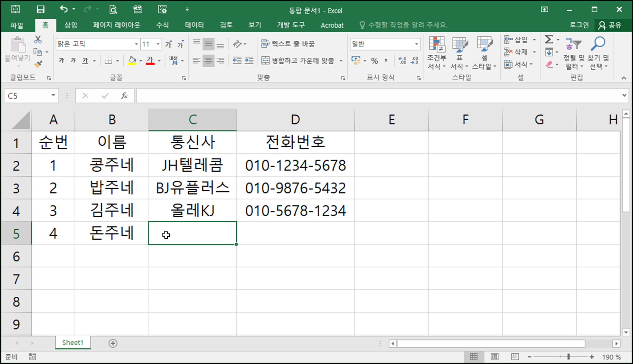This screenshot has height=364, width=633.
Task: Toggle center horizontal alignment
Action: 208,61
